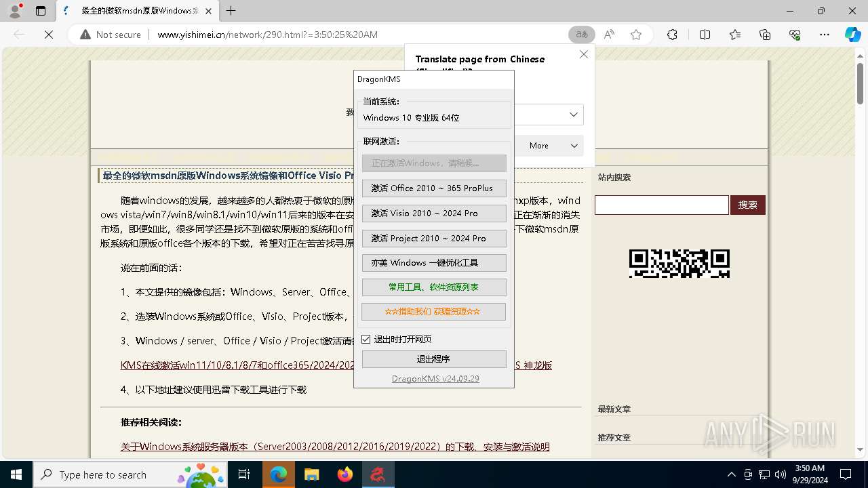Open the KMS在线激活 article link

tap(238, 365)
